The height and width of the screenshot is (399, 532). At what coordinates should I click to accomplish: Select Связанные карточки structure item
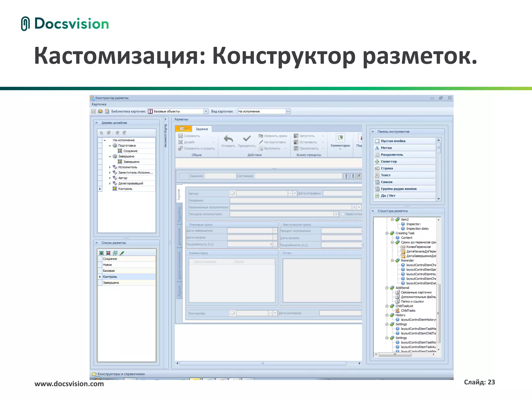point(416,292)
